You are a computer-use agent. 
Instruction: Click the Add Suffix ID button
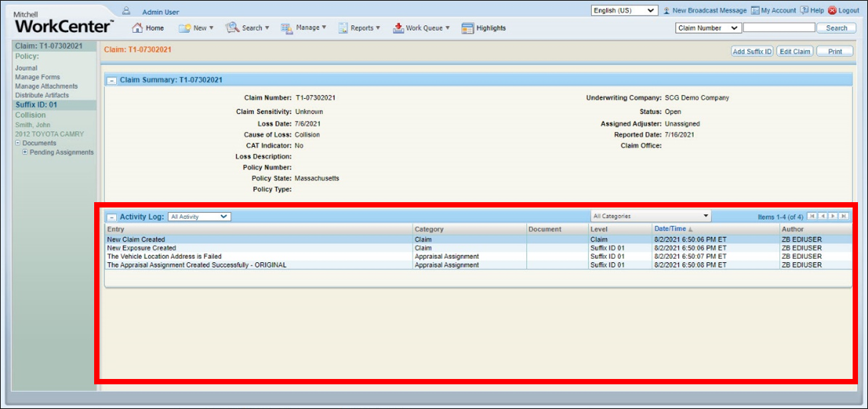(752, 51)
